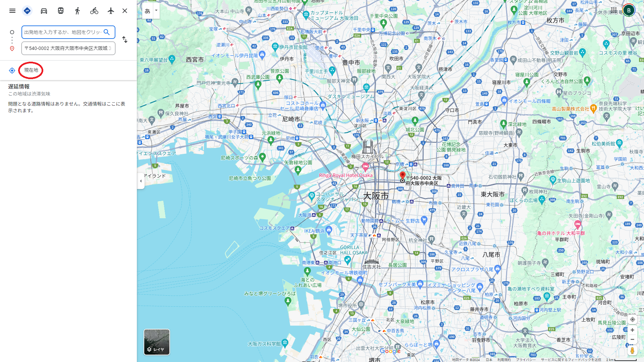Click the イオンモール四條畷 shopping marker
The width and height of the screenshot is (644, 362).
coord(504,100)
